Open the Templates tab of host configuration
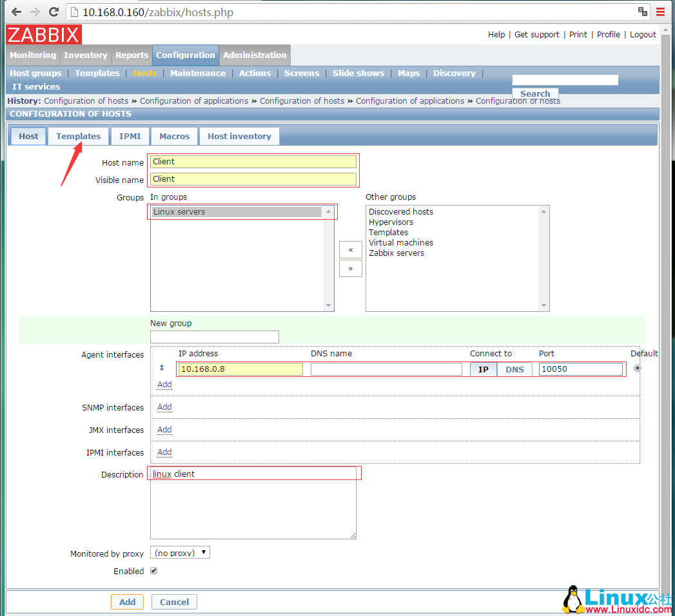This screenshot has width=675, height=616. (78, 136)
